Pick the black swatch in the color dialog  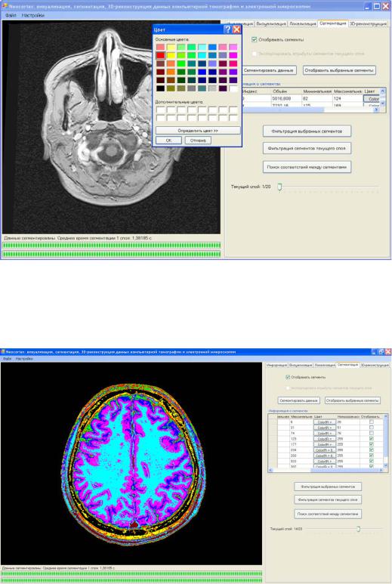pyautogui.click(x=160, y=88)
